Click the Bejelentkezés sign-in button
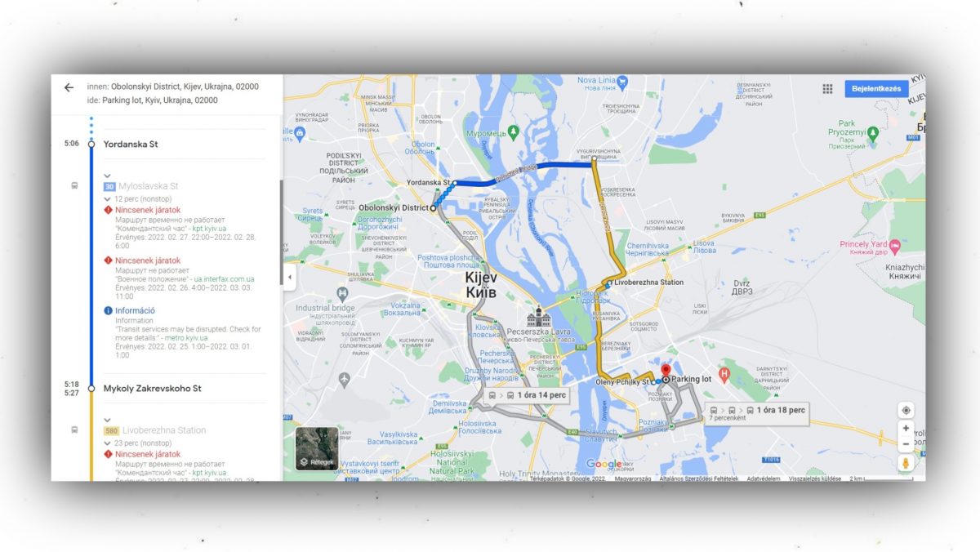 click(x=875, y=88)
